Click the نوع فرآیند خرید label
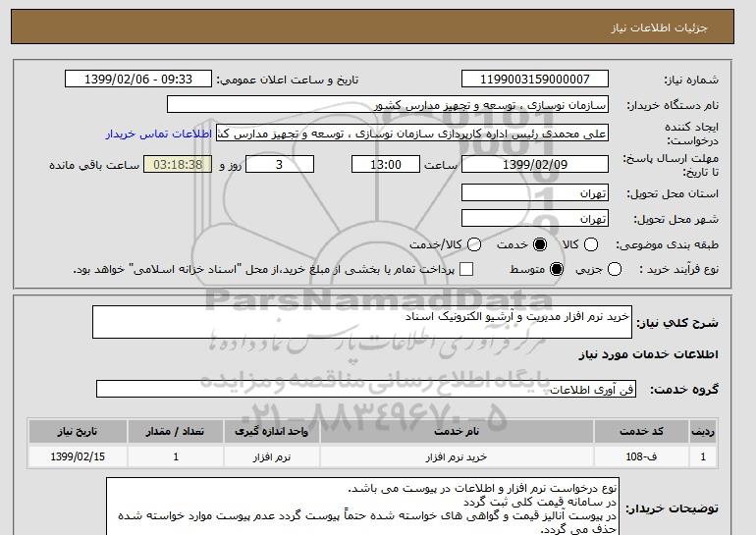 (678, 269)
